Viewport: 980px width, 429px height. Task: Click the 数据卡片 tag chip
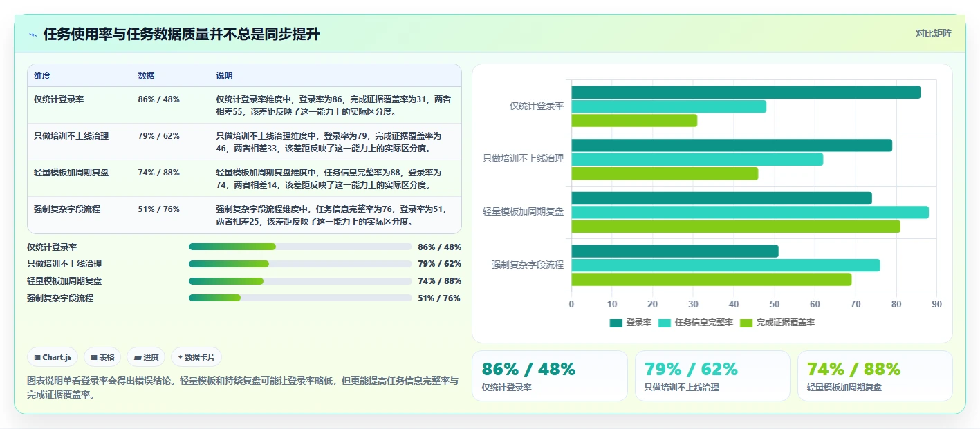point(196,357)
